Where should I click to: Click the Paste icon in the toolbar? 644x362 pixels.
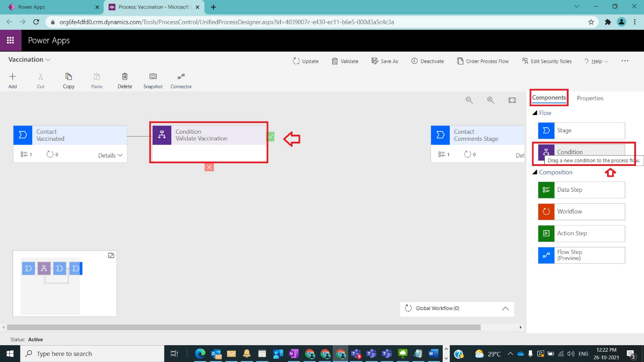96,80
